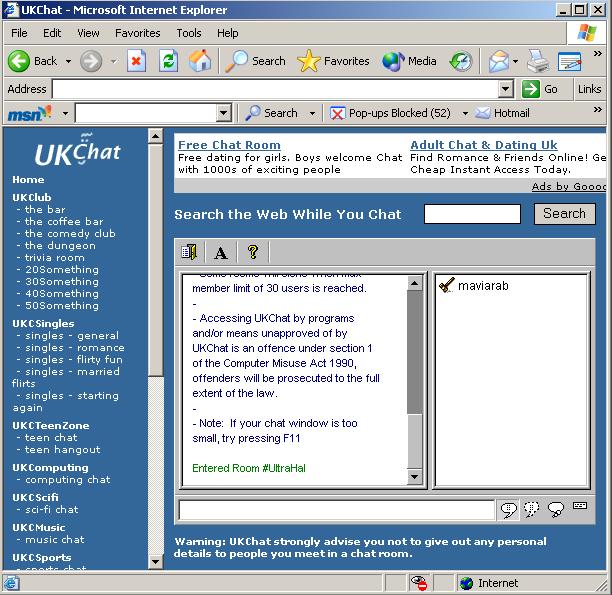Click the Edit page icon in toolbar
The image size is (612, 595).
[569, 61]
